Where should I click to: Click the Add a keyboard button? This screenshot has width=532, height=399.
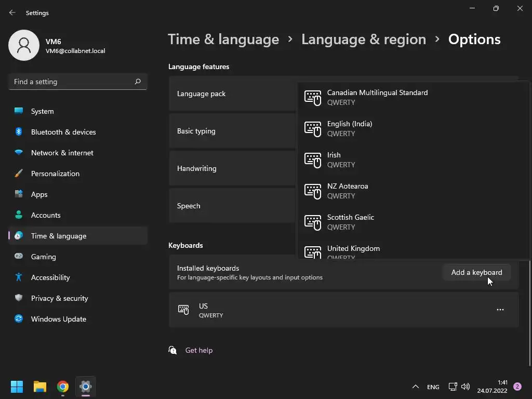click(476, 272)
